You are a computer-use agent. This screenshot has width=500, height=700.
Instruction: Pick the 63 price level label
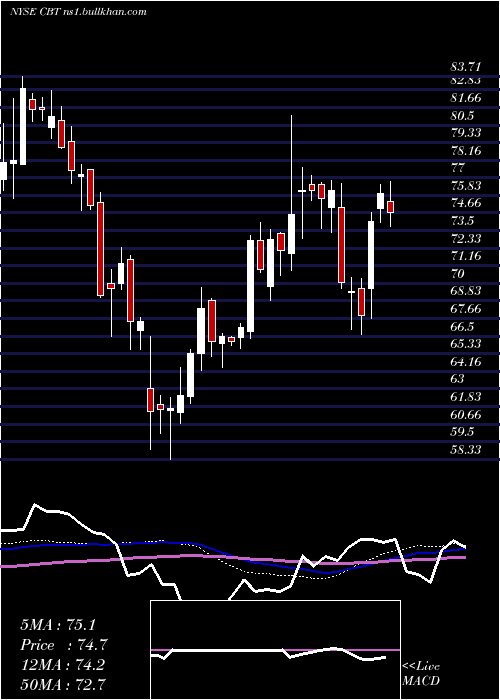click(458, 379)
